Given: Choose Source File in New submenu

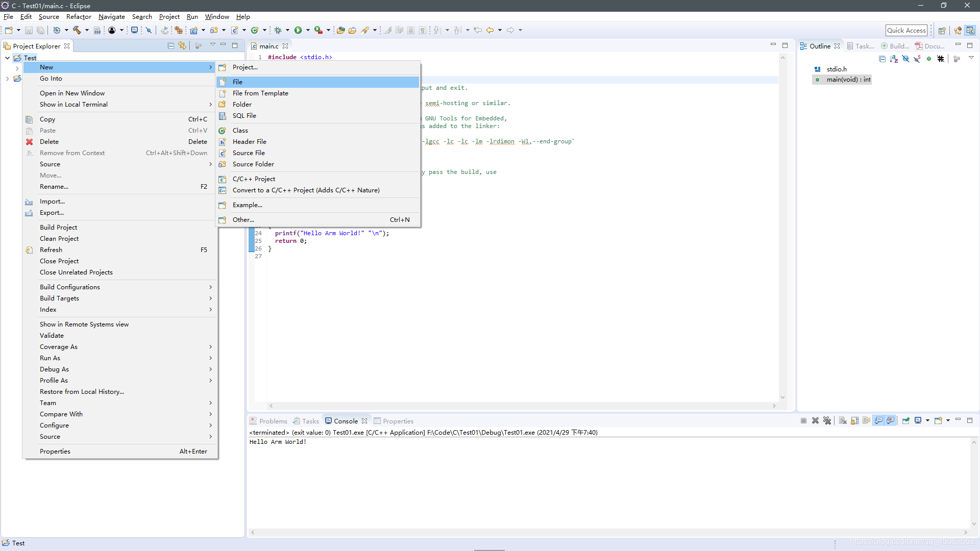Looking at the screenshot, I should 317,153.
